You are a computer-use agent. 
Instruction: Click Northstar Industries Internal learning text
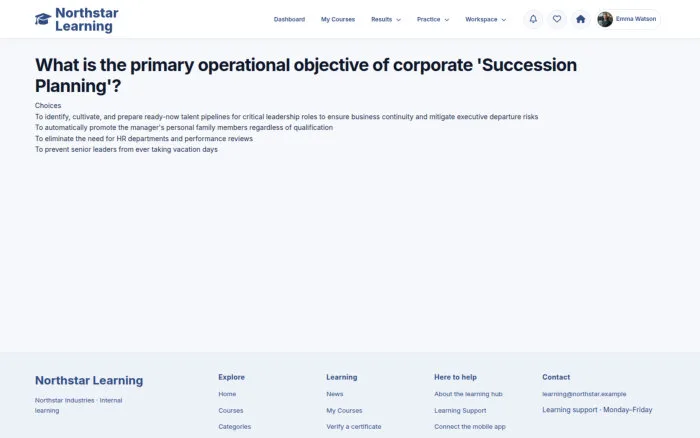click(79, 405)
